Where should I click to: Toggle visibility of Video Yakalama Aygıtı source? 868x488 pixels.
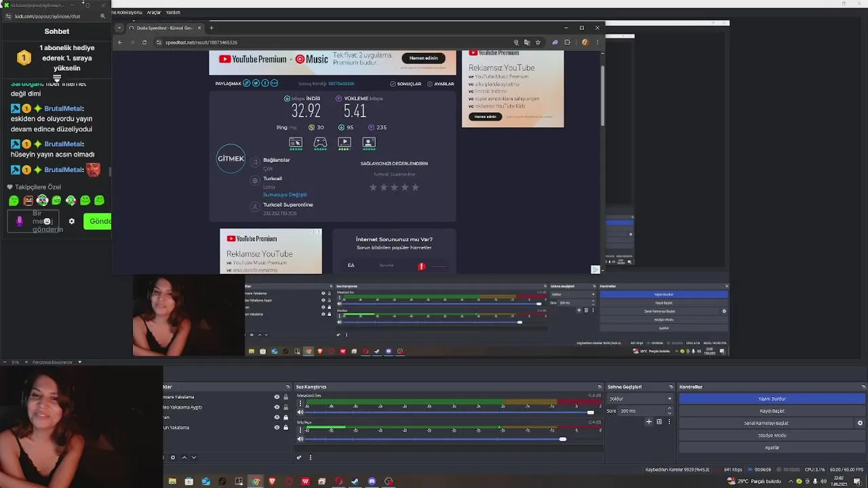(x=277, y=407)
